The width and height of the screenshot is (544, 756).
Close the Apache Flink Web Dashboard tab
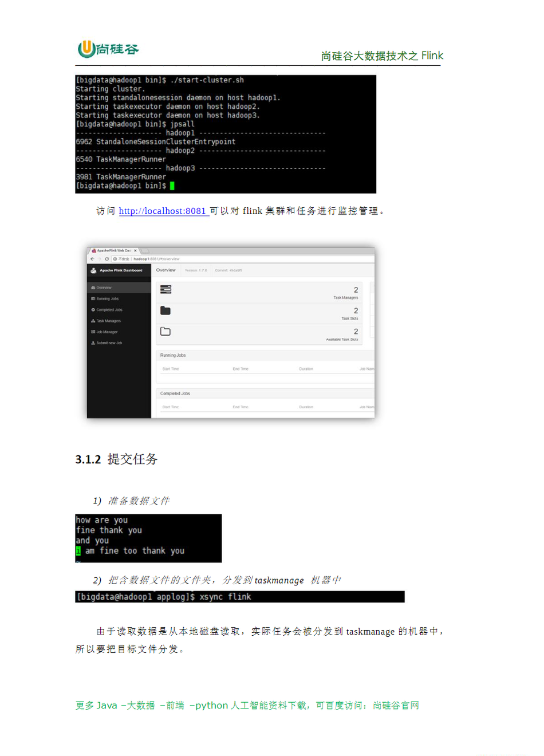point(135,251)
